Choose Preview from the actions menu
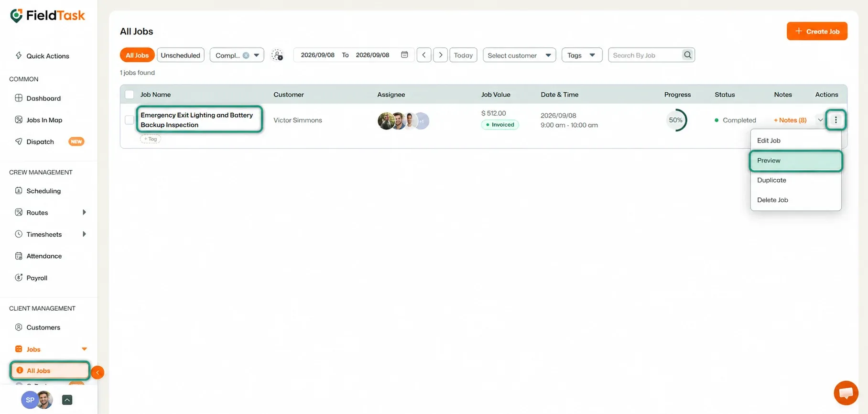 [x=795, y=161]
